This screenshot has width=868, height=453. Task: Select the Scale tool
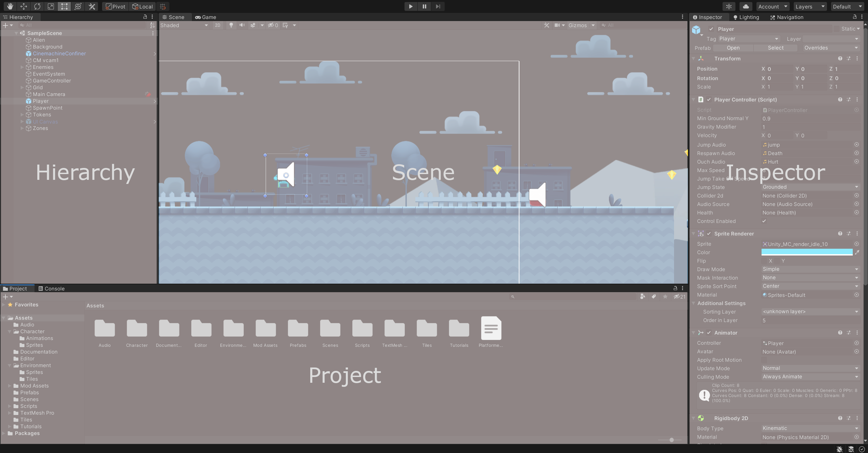51,6
